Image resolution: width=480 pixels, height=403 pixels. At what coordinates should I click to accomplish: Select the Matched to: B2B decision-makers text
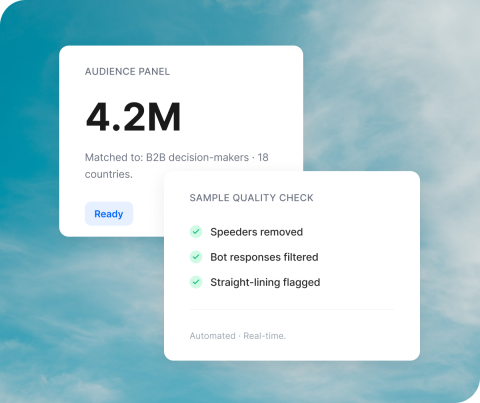167,157
